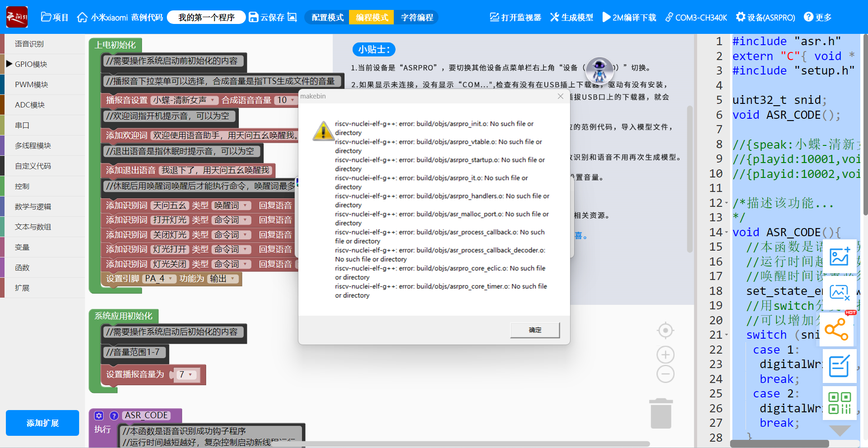Open the 唤醒词 type dropdown for 天问五幺

(231, 205)
